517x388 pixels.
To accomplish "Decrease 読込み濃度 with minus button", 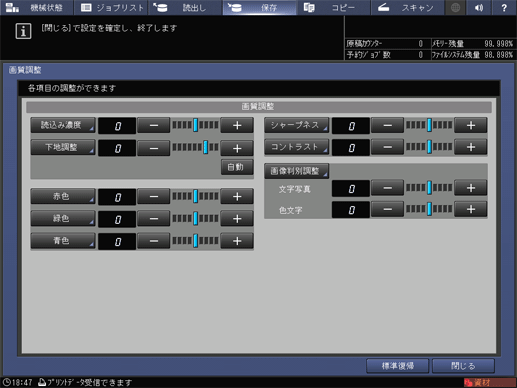I will coord(154,125).
